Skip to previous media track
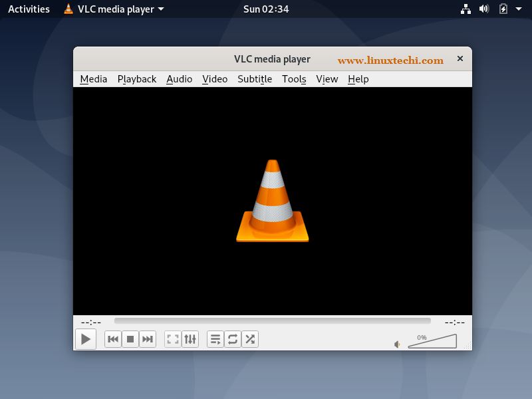 (x=113, y=339)
